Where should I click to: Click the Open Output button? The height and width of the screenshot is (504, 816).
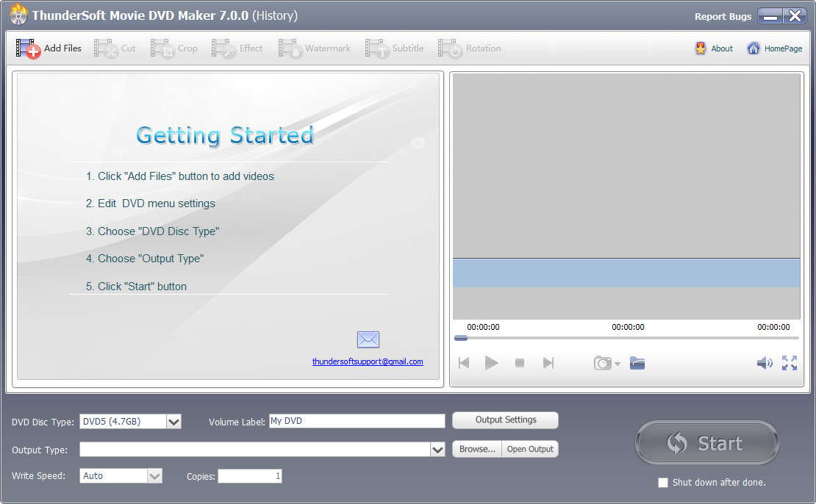tap(530, 449)
